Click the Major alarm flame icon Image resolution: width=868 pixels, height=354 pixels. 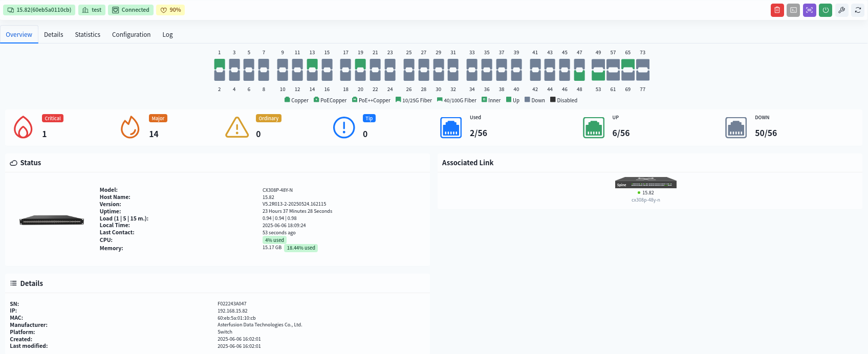pos(130,127)
